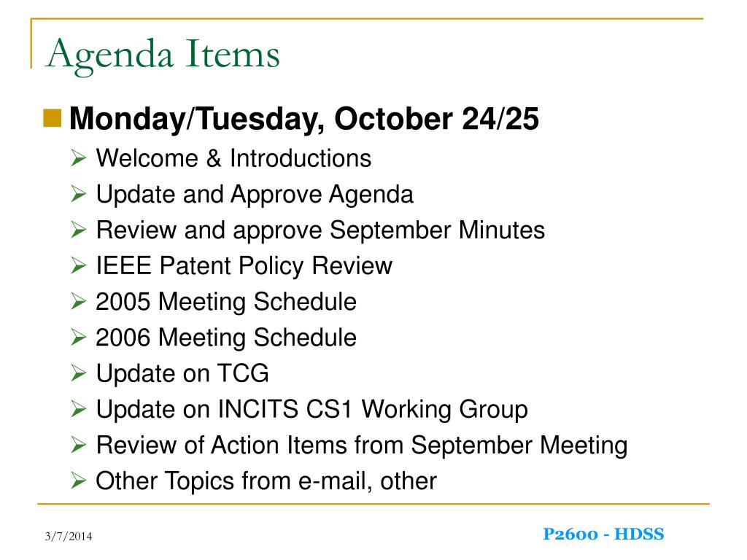Click the 3/7/2014 date in footer
The image size is (747, 560).
(69, 537)
